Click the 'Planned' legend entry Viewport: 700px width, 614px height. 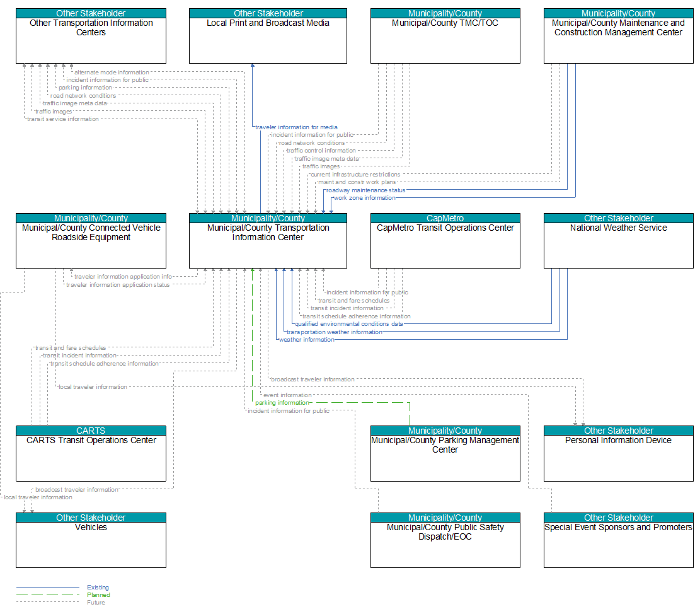tap(98, 595)
